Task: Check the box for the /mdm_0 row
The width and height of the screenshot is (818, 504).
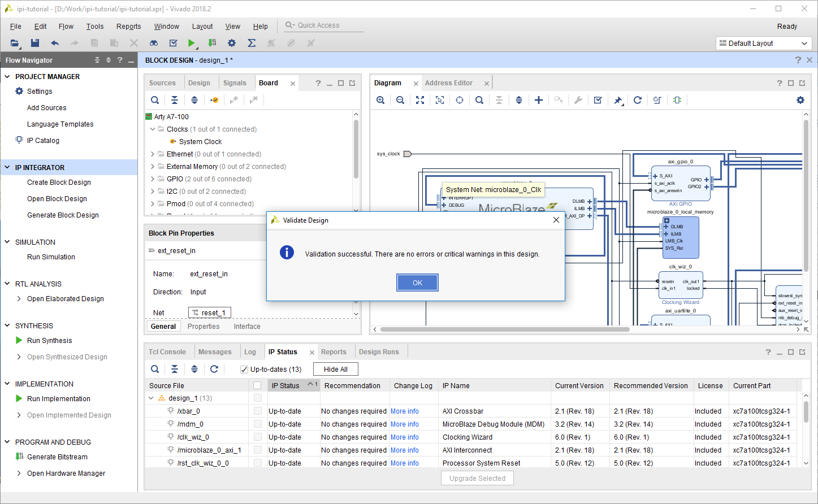Action: pyautogui.click(x=258, y=424)
